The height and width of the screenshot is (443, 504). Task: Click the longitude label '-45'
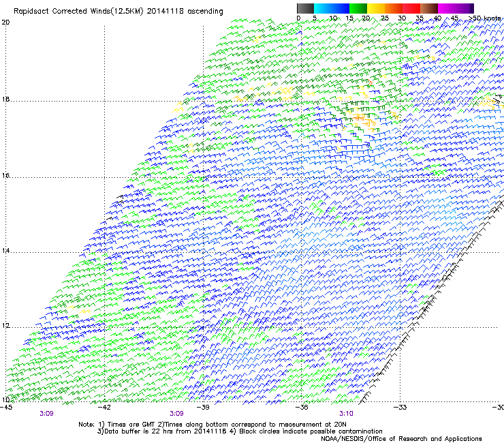coord(6,408)
